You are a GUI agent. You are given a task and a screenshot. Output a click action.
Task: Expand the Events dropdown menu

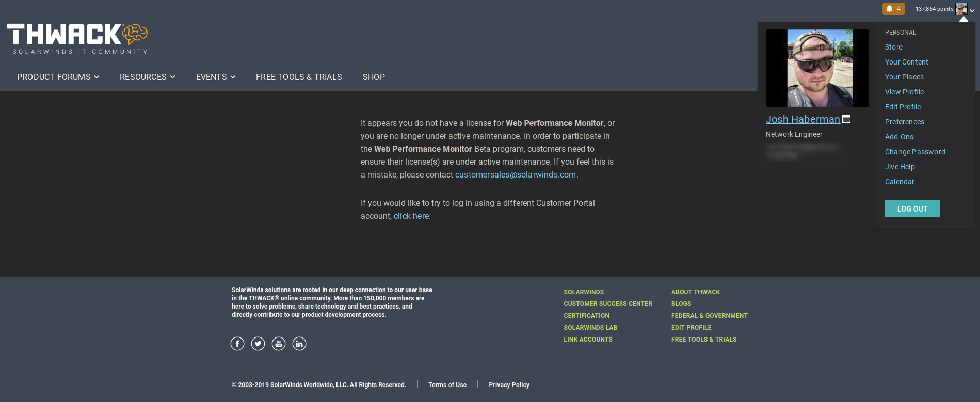(215, 77)
